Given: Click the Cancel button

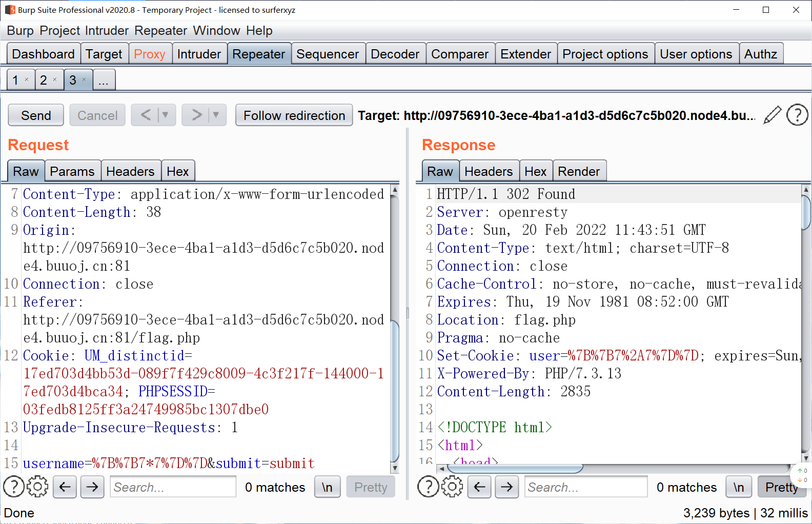Looking at the screenshot, I should point(97,115).
